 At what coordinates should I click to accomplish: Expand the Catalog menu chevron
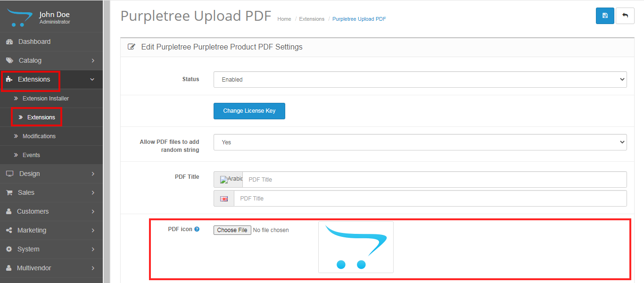tap(93, 61)
